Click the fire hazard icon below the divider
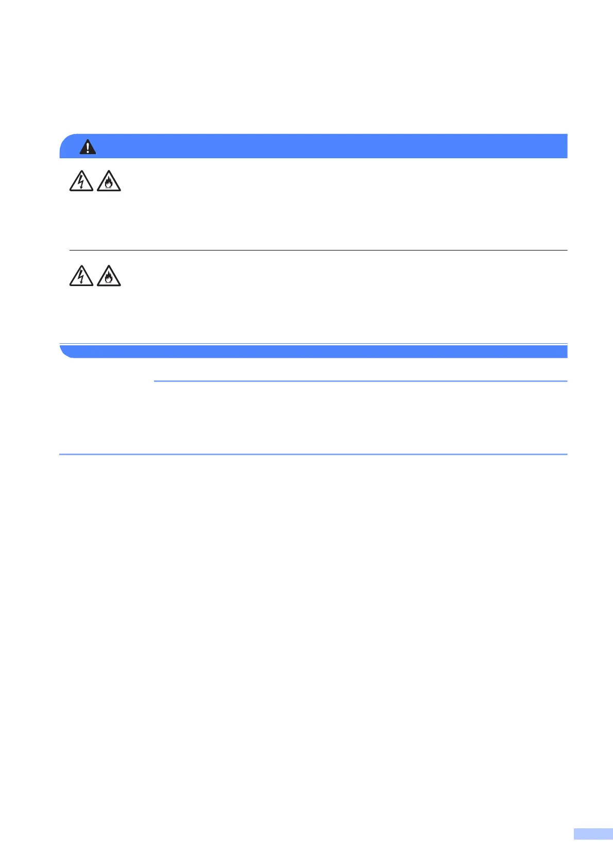This screenshot has width=613, height=868. tap(109, 276)
